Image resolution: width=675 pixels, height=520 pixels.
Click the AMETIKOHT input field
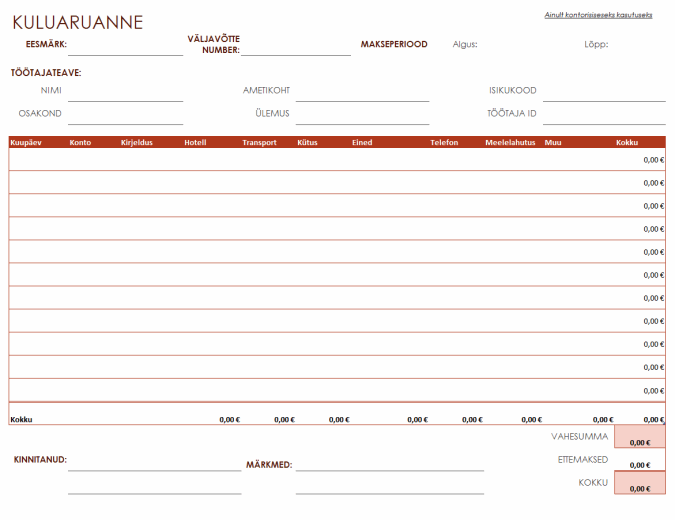361,91
